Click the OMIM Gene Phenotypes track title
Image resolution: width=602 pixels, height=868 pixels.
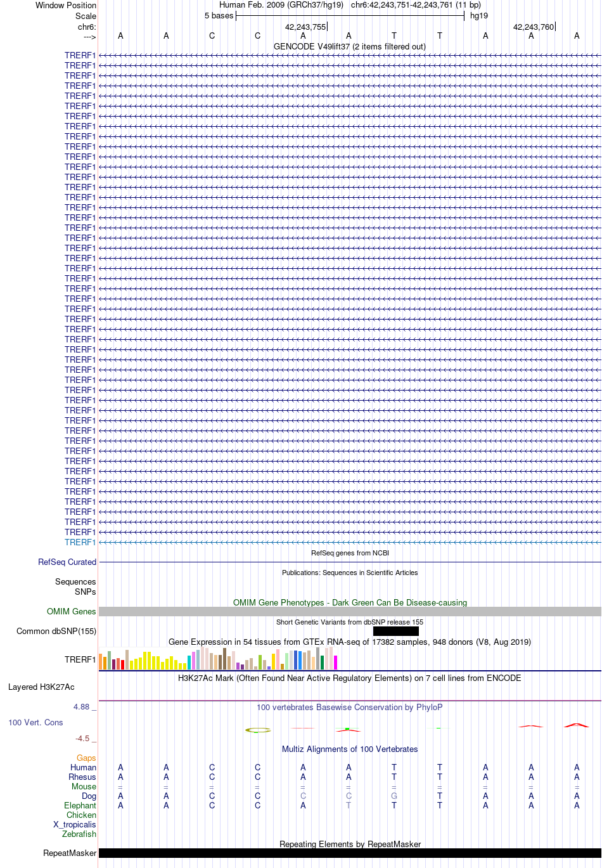click(350, 602)
